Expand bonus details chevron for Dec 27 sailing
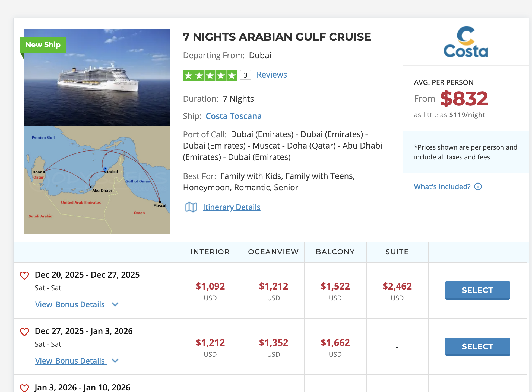Screen dimensions: 532x392 115,361
